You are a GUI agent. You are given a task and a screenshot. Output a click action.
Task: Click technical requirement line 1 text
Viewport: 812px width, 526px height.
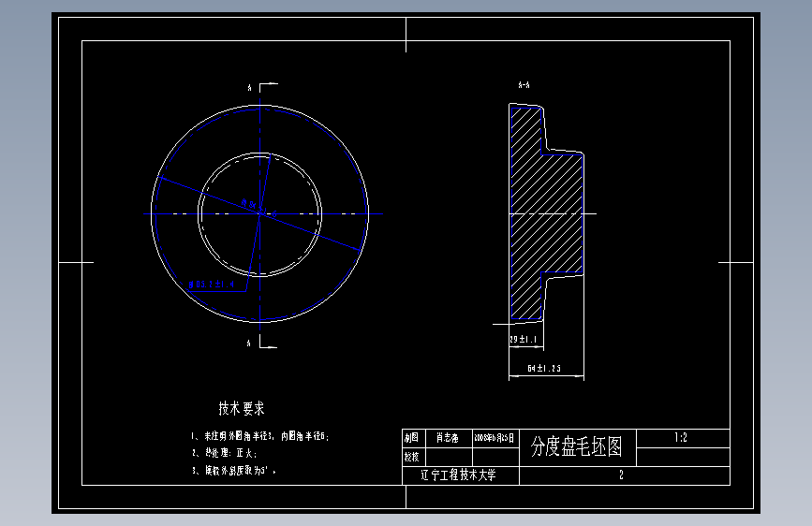point(260,436)
